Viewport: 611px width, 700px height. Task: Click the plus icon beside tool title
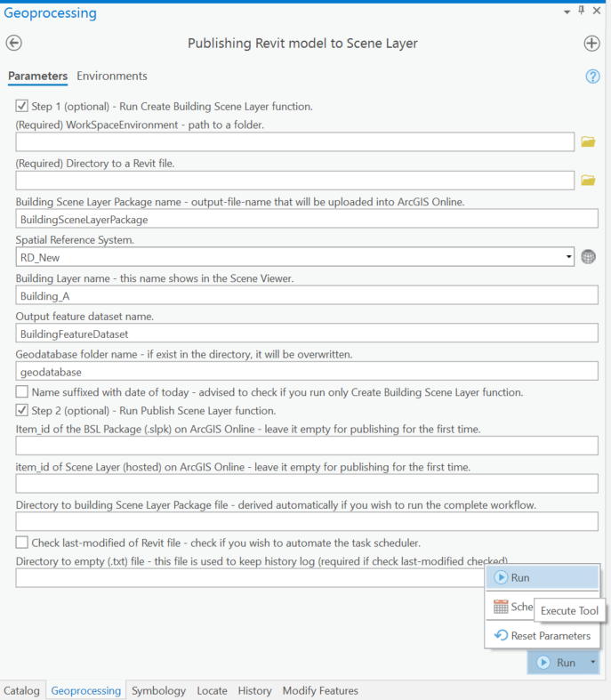(591, 44)
